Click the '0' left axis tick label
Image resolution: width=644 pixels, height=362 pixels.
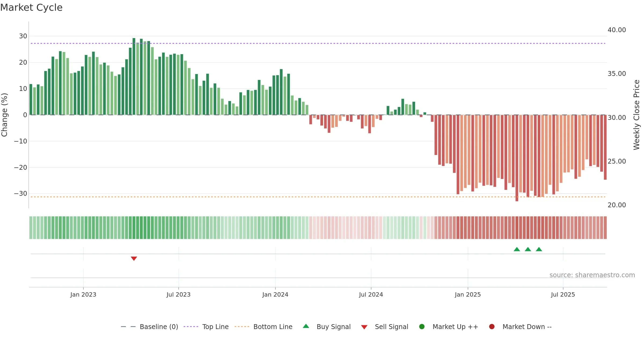tap(25, 115)
